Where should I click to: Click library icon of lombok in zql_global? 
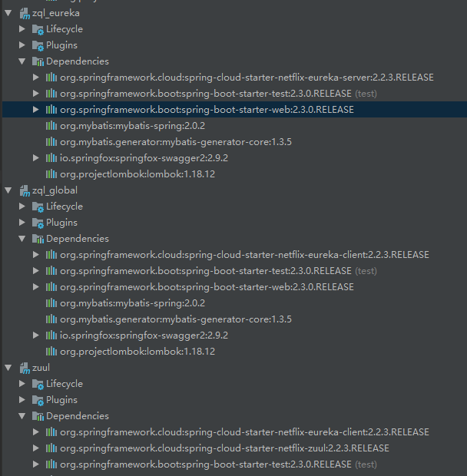(51, 351)
